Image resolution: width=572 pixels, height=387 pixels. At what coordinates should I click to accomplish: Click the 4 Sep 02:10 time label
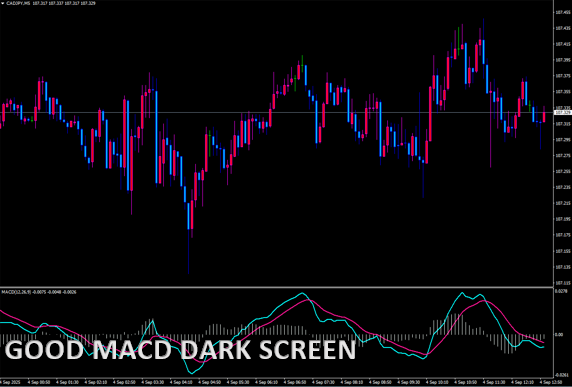[x=95, y=382]
